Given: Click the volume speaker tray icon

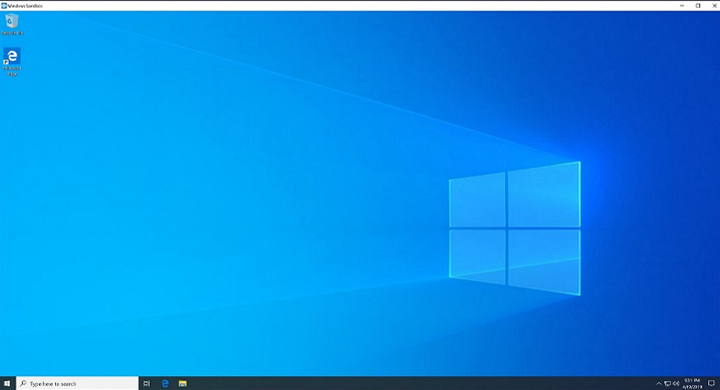Looking at the screenshot, I should tap(676, 383).
